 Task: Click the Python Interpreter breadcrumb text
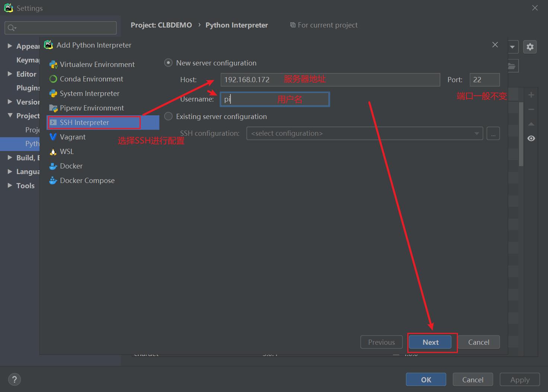(237, 25)
